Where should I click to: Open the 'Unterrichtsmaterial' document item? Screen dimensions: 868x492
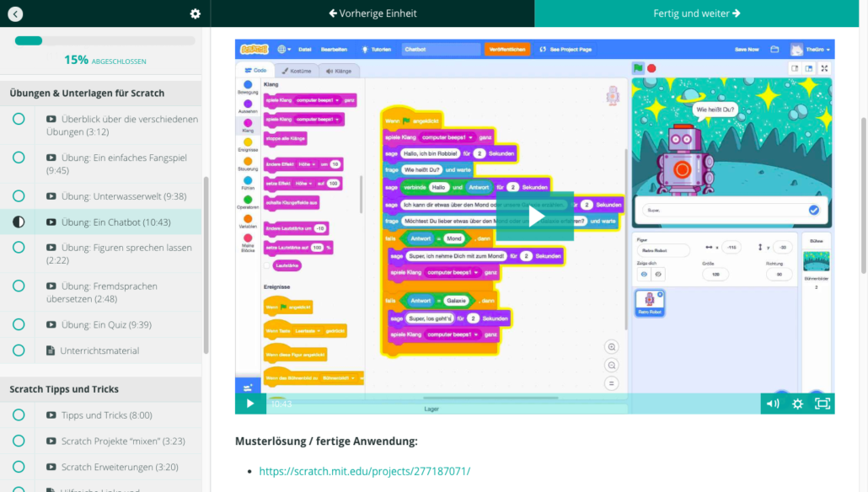(x=99, y=350)
